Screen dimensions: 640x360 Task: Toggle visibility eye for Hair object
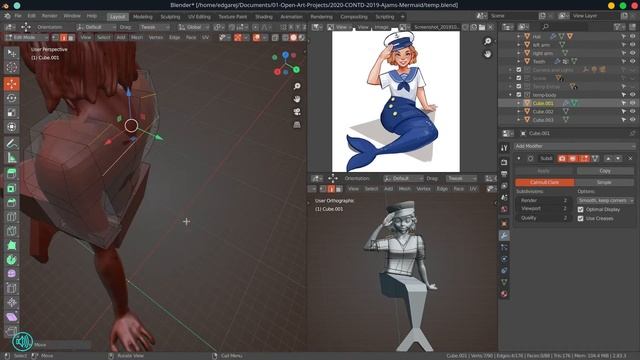(632, 36)
